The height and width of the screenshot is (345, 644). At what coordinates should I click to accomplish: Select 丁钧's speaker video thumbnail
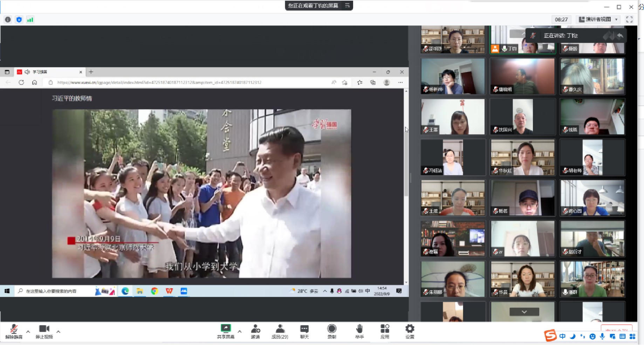(x=522, y=40)
